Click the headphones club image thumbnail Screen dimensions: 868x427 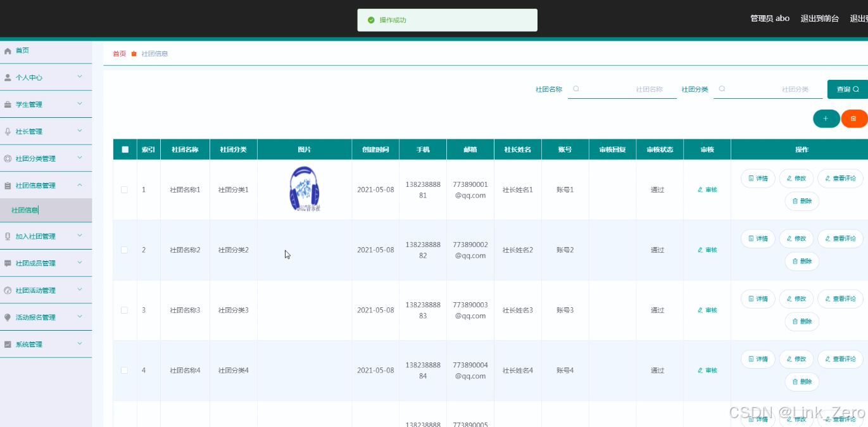click(305, 189)
